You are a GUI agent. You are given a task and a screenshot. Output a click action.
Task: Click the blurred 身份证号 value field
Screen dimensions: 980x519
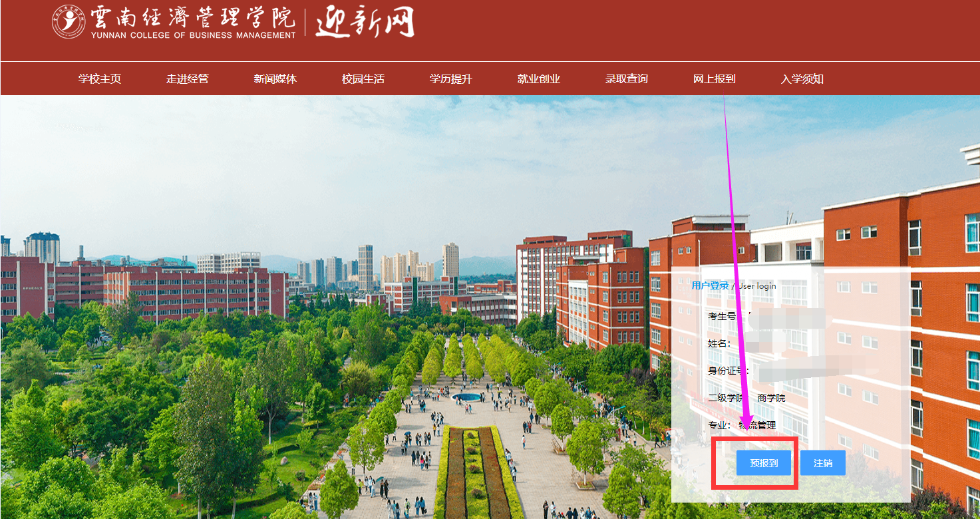pos(812,371)
